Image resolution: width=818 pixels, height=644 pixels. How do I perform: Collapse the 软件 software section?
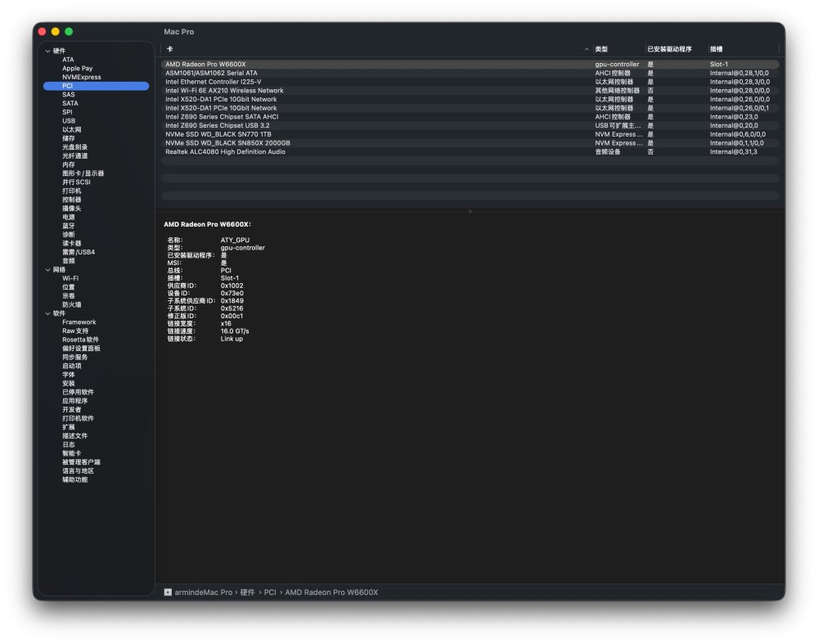[47, 313]
